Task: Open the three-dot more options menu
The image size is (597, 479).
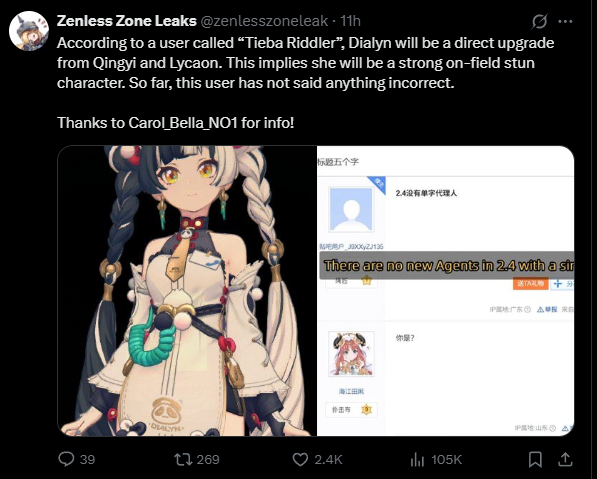Action: click(x=565, y=21)
